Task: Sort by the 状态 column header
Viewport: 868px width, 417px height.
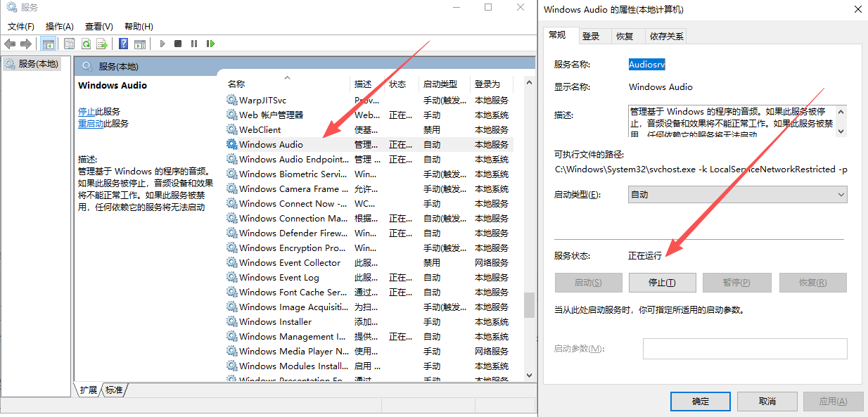Action: click(x=402, y=84)
